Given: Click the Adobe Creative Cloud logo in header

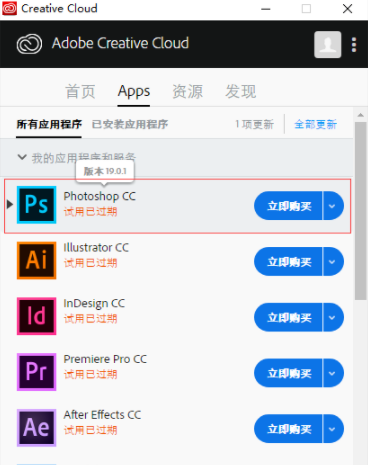Looking at the screenshot, I should [x=29, y=44].
